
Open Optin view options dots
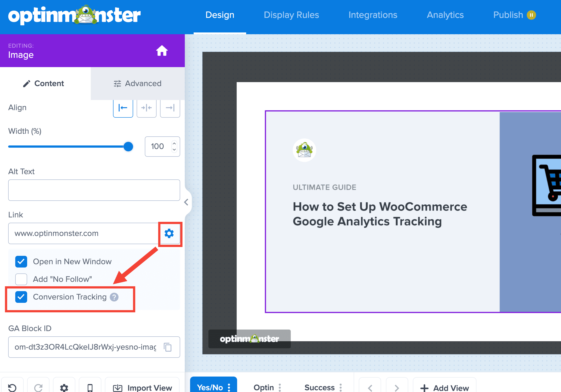coord(280,387)
